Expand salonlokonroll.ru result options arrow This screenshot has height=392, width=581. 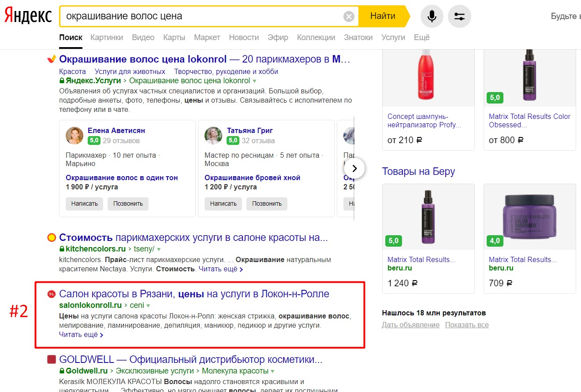click(148, 305)
